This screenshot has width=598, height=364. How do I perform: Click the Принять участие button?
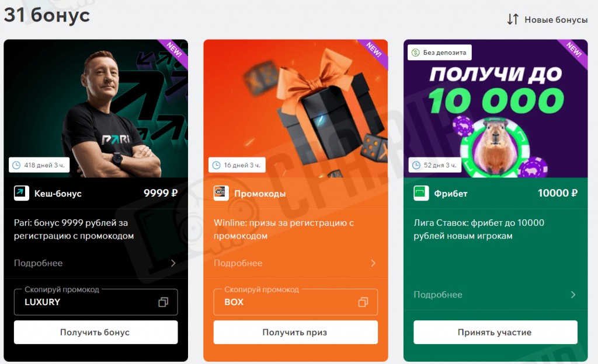pos(495,332)
